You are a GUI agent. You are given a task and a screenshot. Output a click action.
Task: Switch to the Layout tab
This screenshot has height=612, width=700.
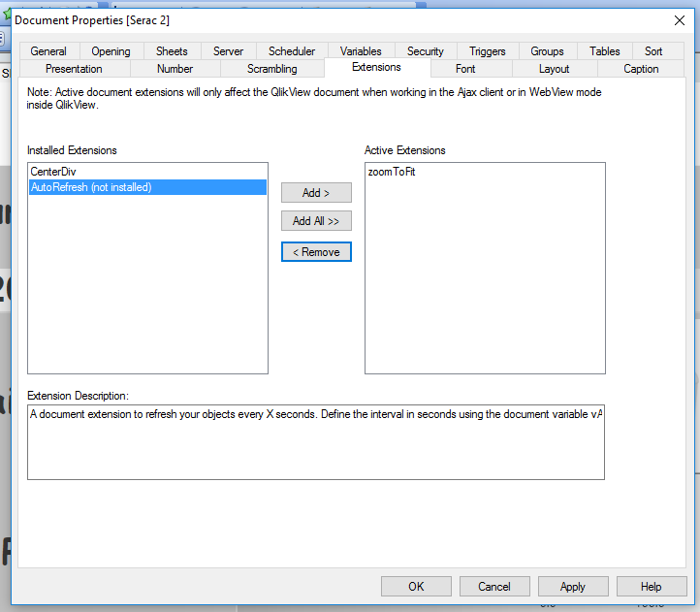(x=554, y=69)
